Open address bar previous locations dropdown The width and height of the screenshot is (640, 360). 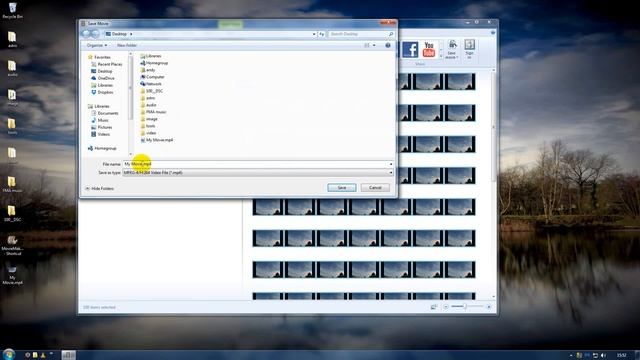(x=314, y=34)
